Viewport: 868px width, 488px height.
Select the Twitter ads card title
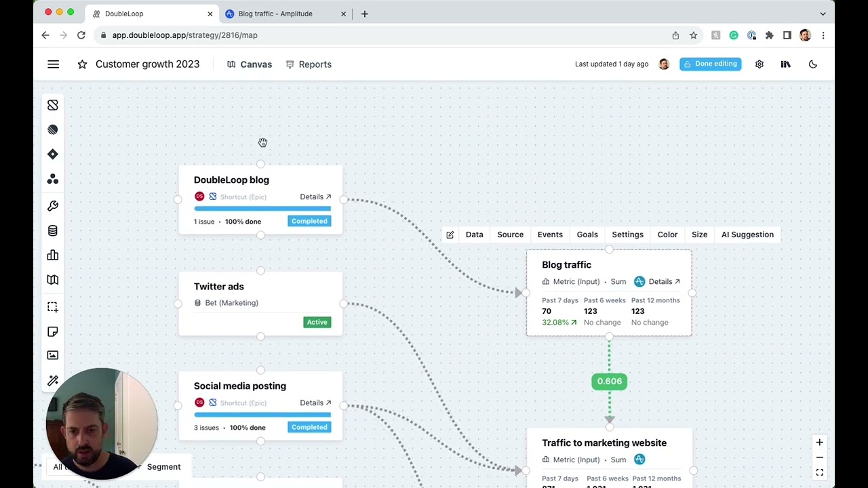[x=218, y=286]
